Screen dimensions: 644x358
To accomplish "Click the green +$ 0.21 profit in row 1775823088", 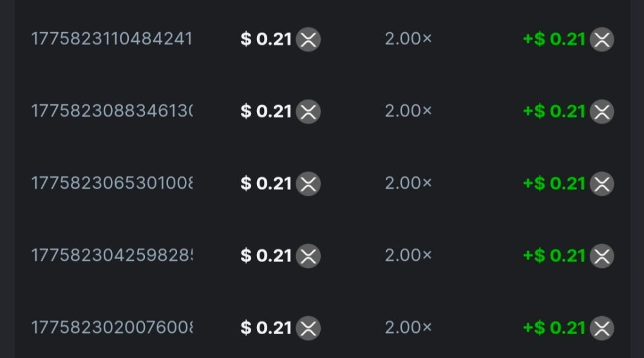I will click(554, 112).
